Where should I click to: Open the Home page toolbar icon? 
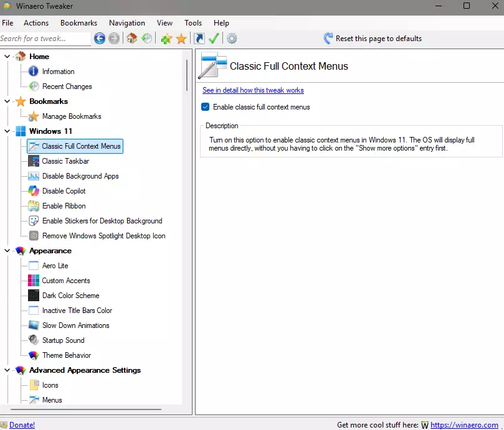point(132,38)
